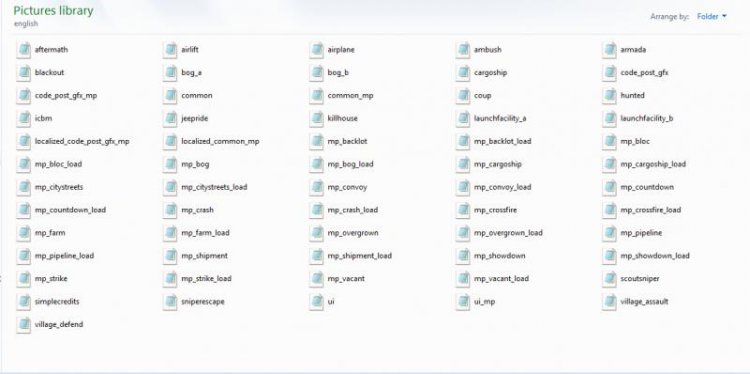Select the village_defend file icon
750x374 pixels.
23,324
